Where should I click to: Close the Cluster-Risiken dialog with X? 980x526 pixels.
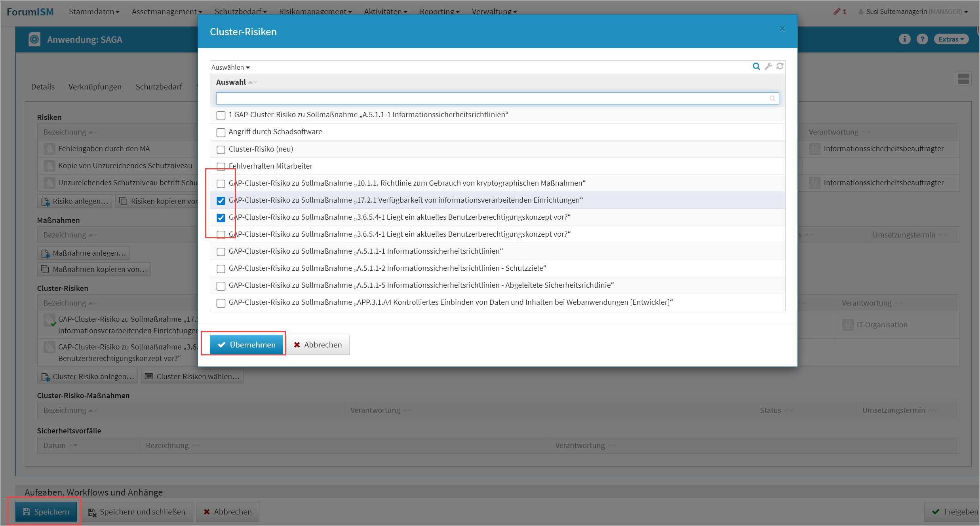point(782,29)
